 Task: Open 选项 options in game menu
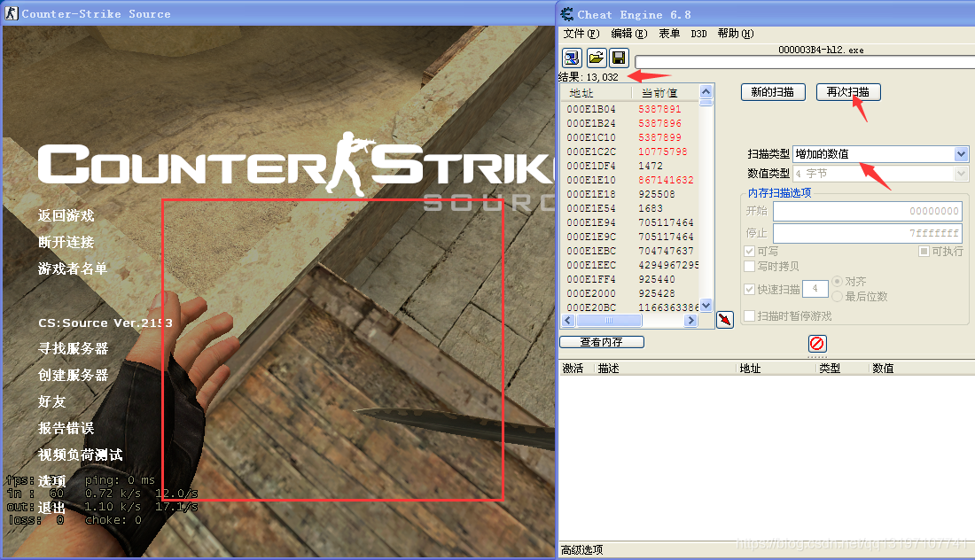click(51, 481)
